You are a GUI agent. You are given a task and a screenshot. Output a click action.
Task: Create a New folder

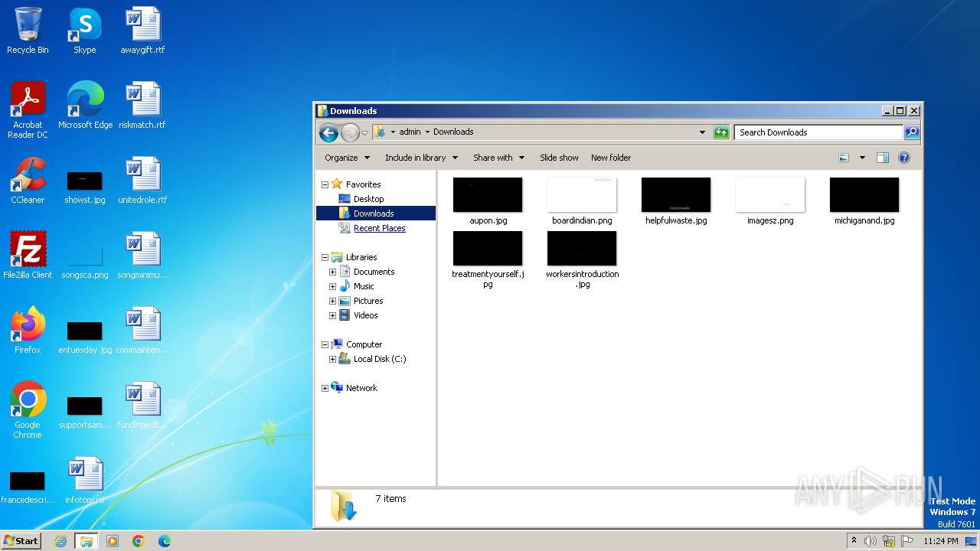tap(611, 158)
